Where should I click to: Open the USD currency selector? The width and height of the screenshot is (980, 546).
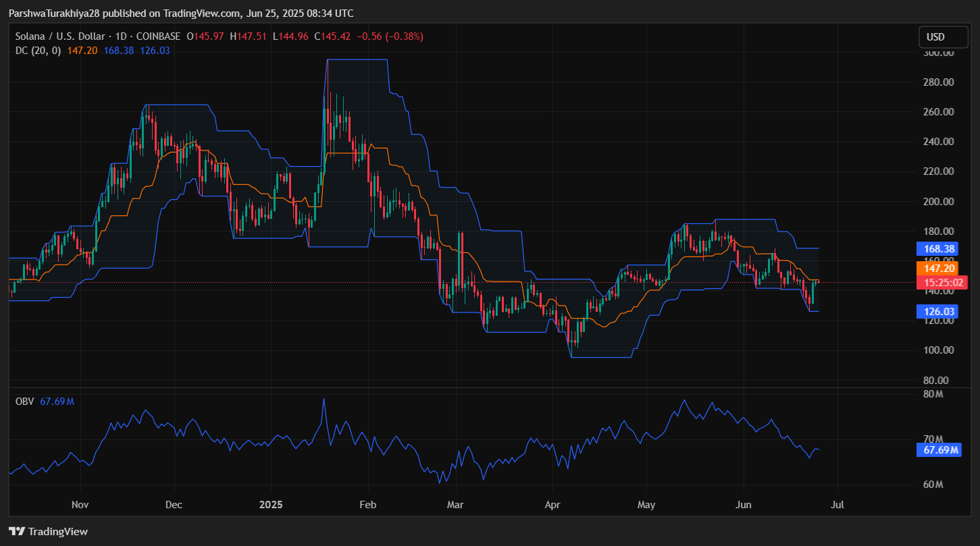(x=943, y=37)
